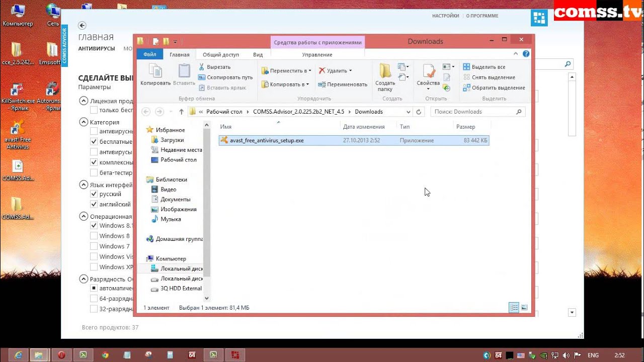Open the Удалить dropdown arrow
This screenshot has width=644, height=362.
(350, 71)
